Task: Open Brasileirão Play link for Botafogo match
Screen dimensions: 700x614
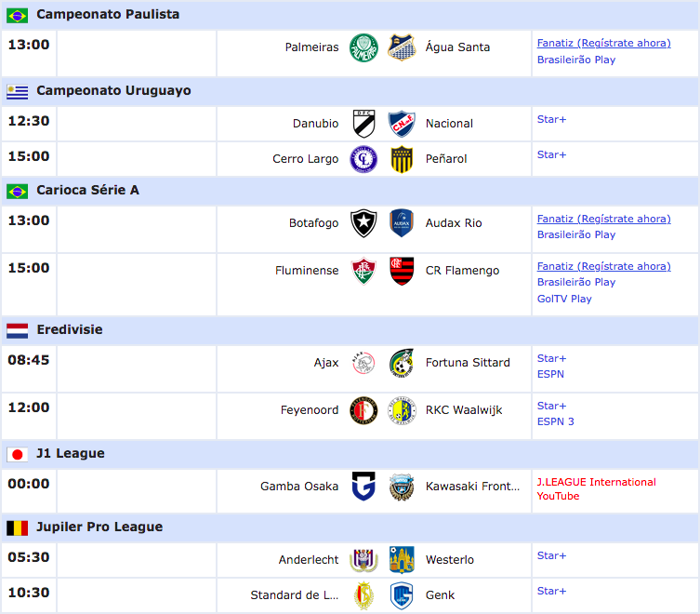Action: pyautogui.click(x=576, y=234)
